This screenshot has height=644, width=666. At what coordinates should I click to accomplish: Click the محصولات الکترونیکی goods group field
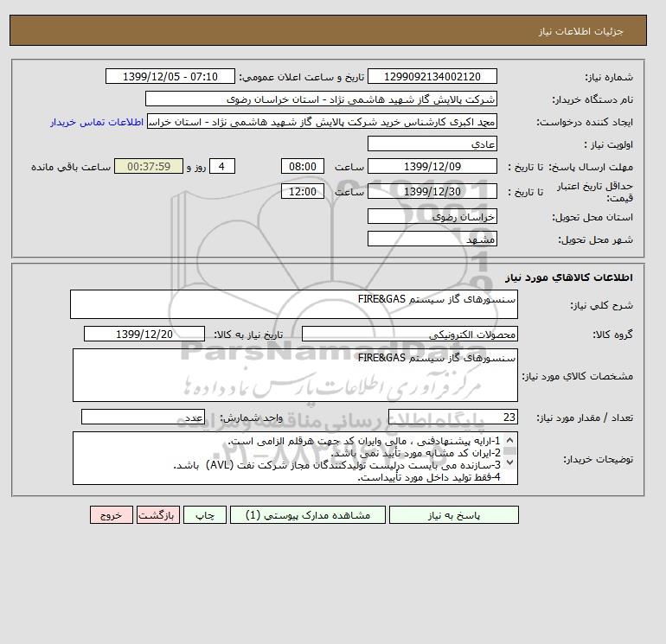pyautogui.click(x=410, y=334)
